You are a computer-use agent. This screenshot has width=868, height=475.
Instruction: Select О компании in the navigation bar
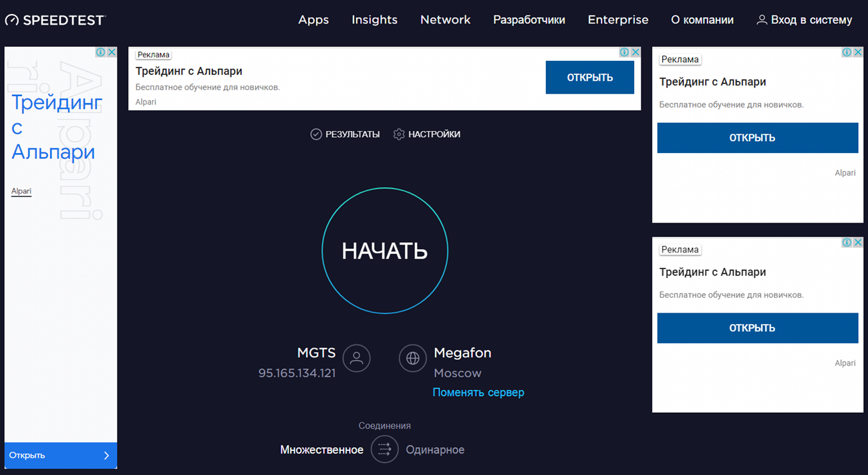(x=702, y=20)
